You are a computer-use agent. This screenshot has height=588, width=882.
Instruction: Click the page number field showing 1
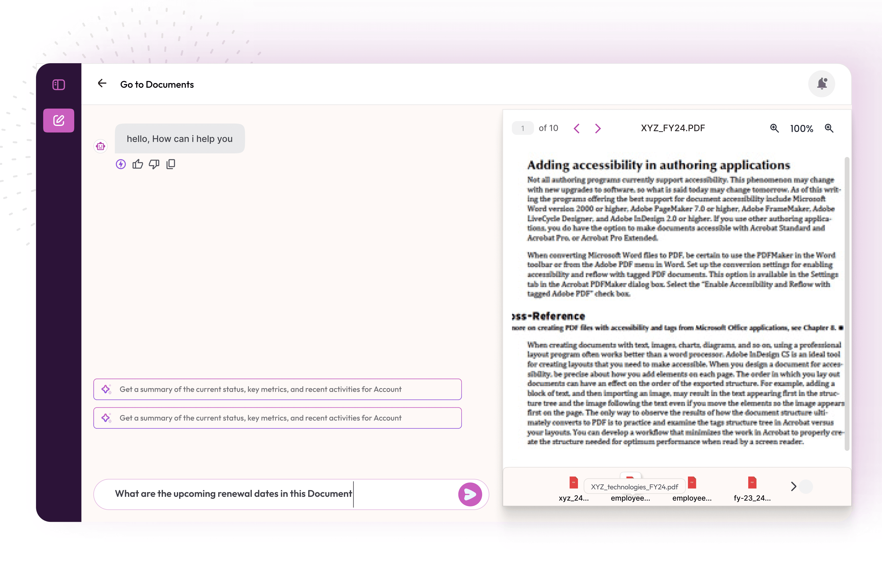(x=522, y=128)
